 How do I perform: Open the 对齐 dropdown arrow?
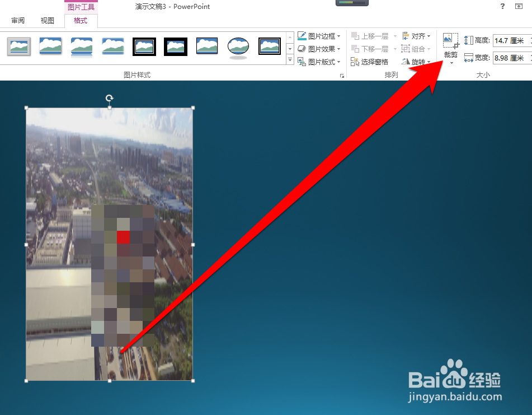(429, 36)
